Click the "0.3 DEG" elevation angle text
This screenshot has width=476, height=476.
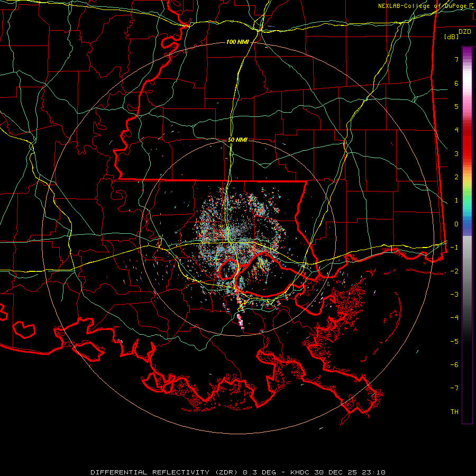259,472
